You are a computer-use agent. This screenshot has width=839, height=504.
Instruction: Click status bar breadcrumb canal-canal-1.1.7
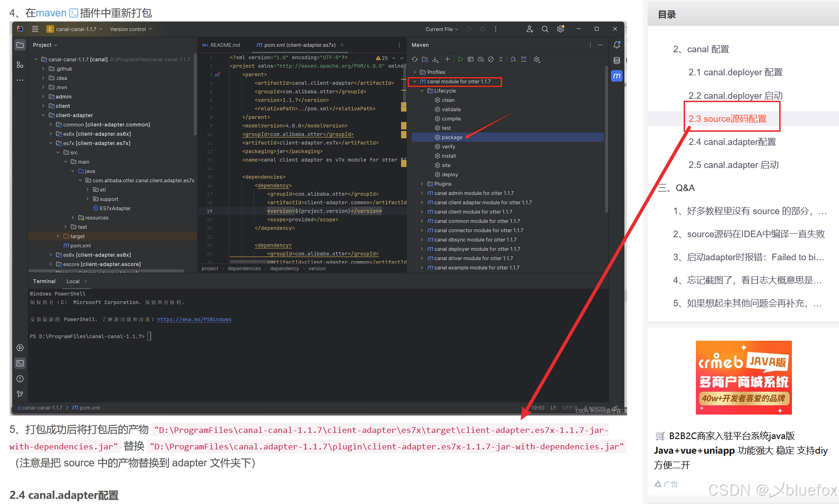coord(40,408)
